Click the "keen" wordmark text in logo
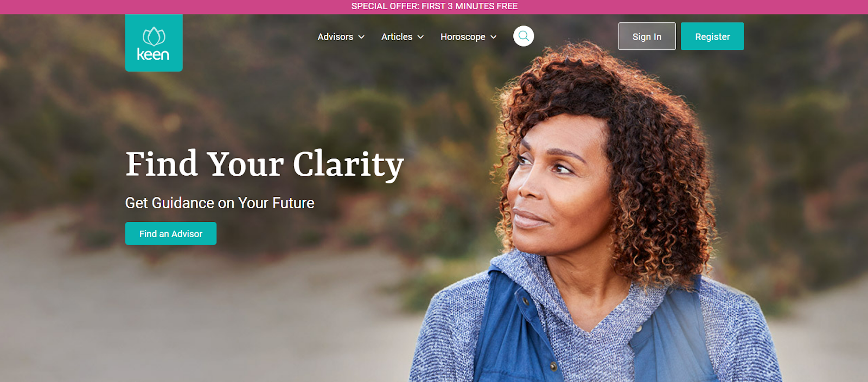Screen dimensions: 868x382 (x=153, y=54)
